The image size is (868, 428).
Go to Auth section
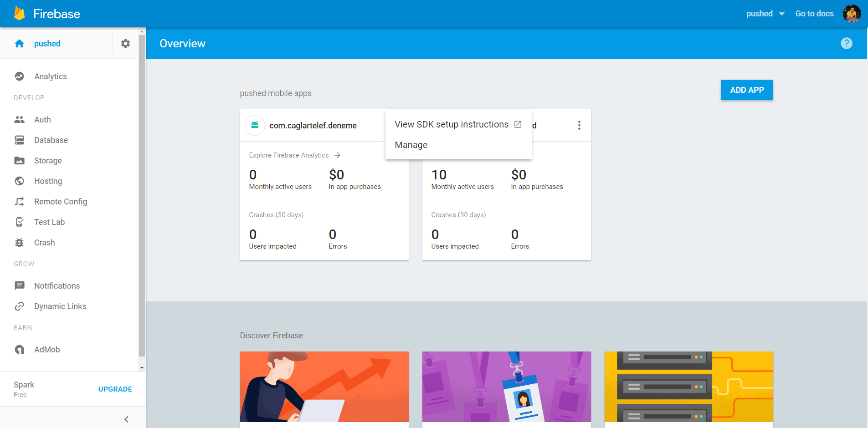42,120
